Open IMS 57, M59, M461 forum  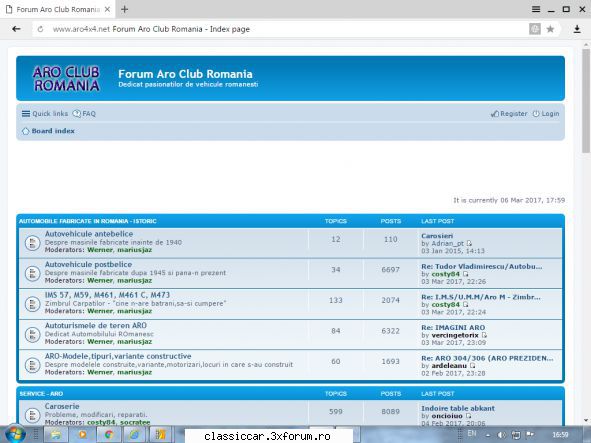(x=107, y=295)
